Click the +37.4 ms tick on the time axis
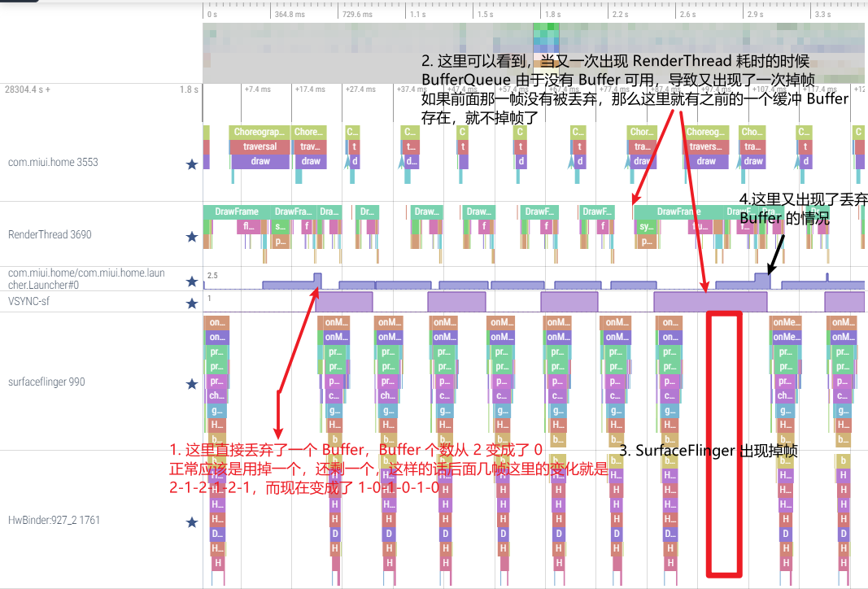 point(407,89)
